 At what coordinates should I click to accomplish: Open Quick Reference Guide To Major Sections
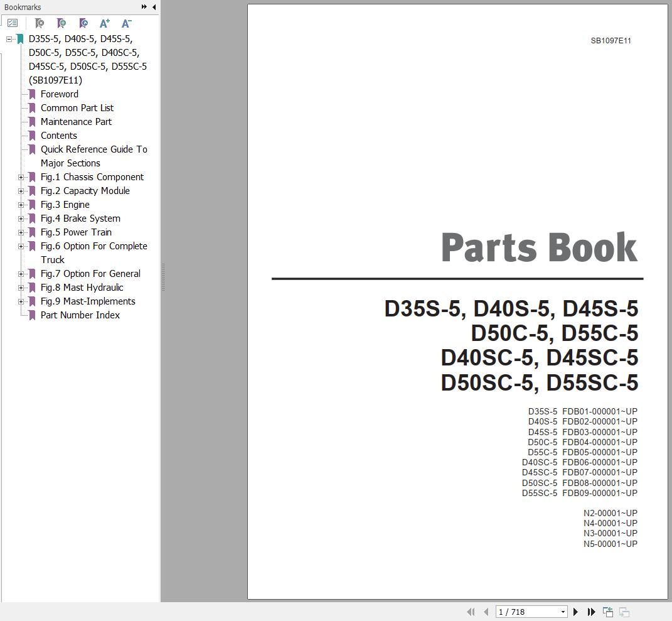(94, 156)
